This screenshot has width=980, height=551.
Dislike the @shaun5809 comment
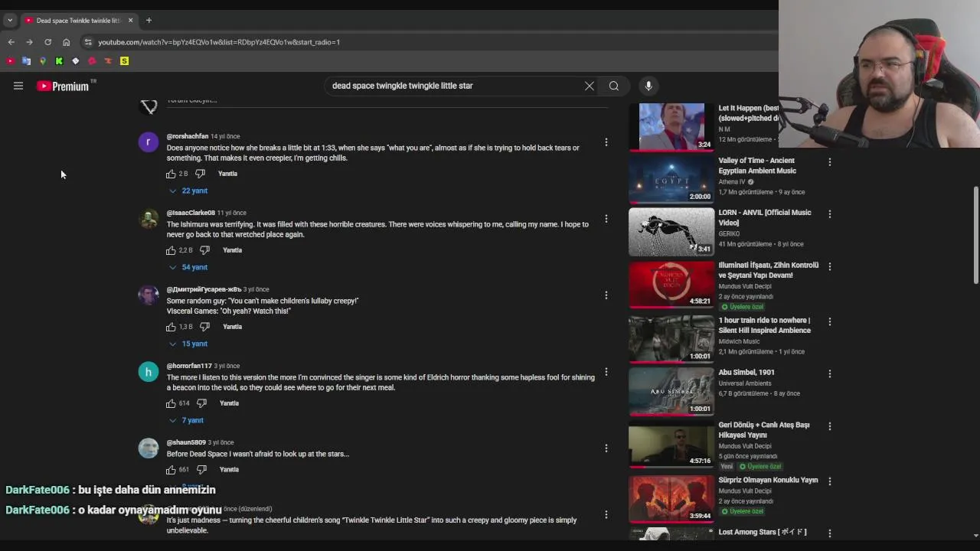(201, 470)
